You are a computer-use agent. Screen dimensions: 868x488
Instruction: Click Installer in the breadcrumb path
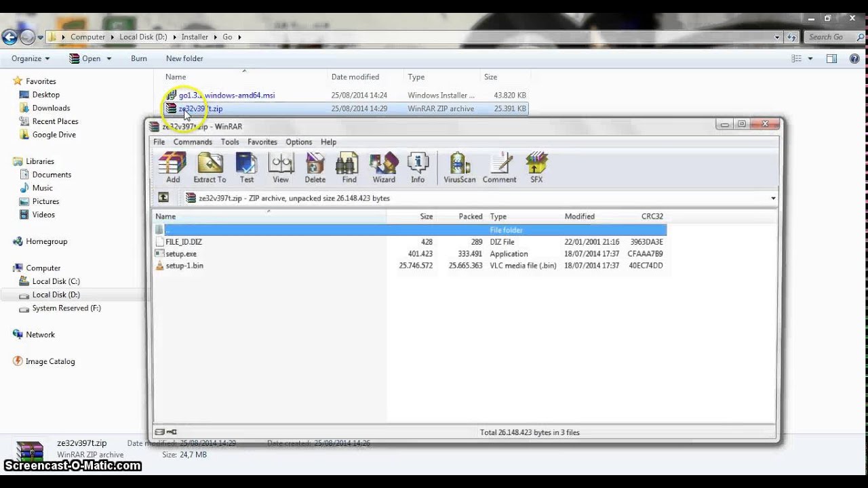195,37
